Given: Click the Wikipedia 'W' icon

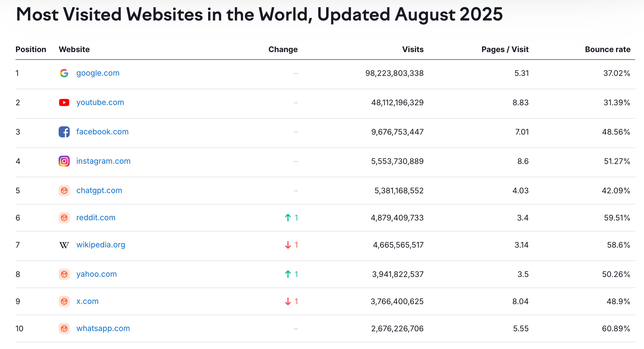Looking at the screenshot, I should [64, 245].
